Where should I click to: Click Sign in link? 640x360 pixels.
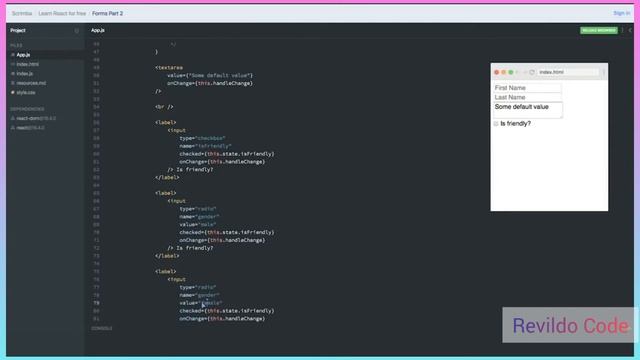622,13
